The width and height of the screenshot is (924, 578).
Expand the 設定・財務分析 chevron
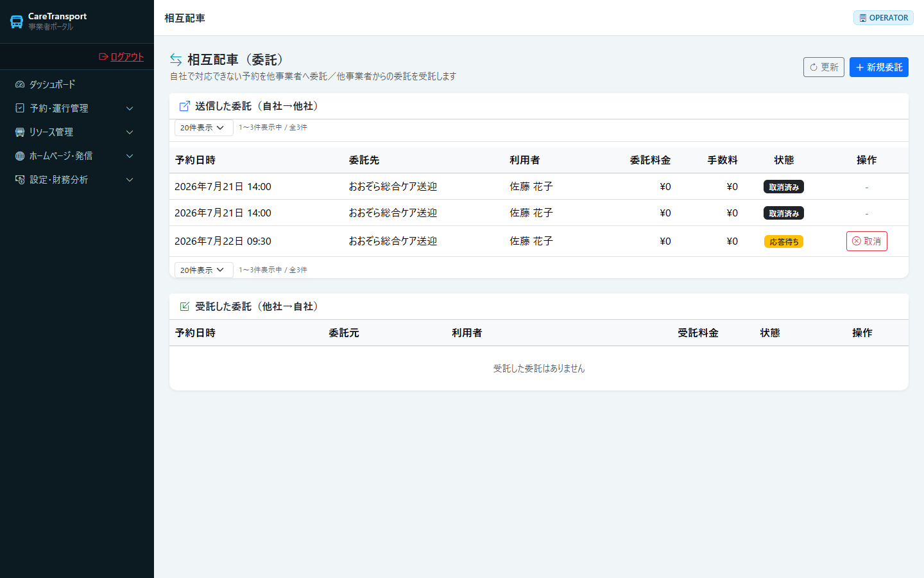pos(130,180)
